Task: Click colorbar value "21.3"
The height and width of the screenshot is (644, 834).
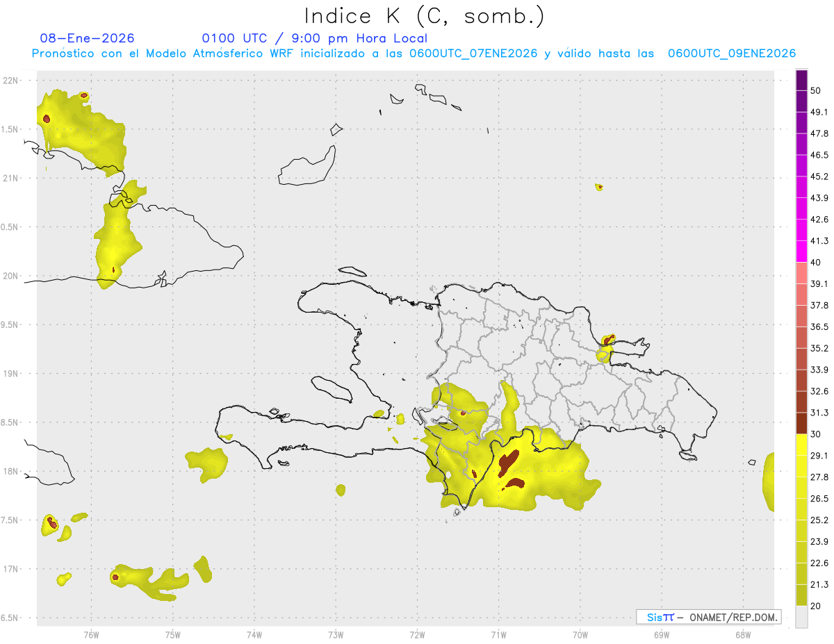Action: pyautogui.click(x=819, y=585)
